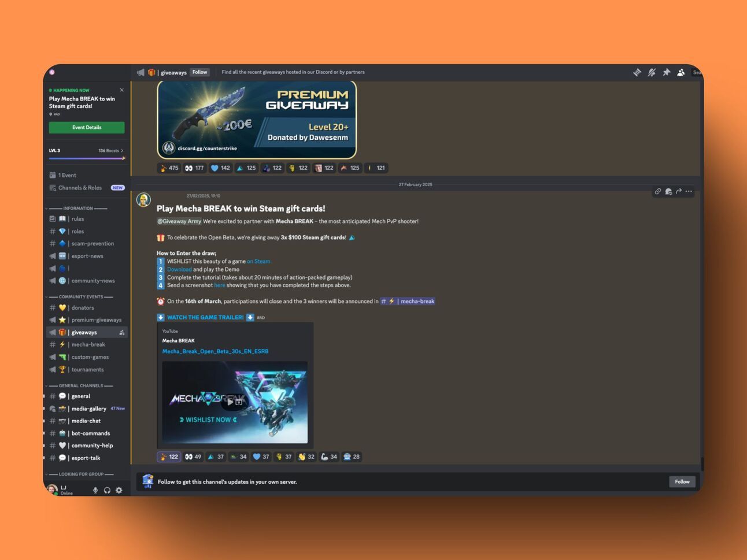Open the 'here' screenshot link
This screenshot has width=747, height=560.
point(220,285)
